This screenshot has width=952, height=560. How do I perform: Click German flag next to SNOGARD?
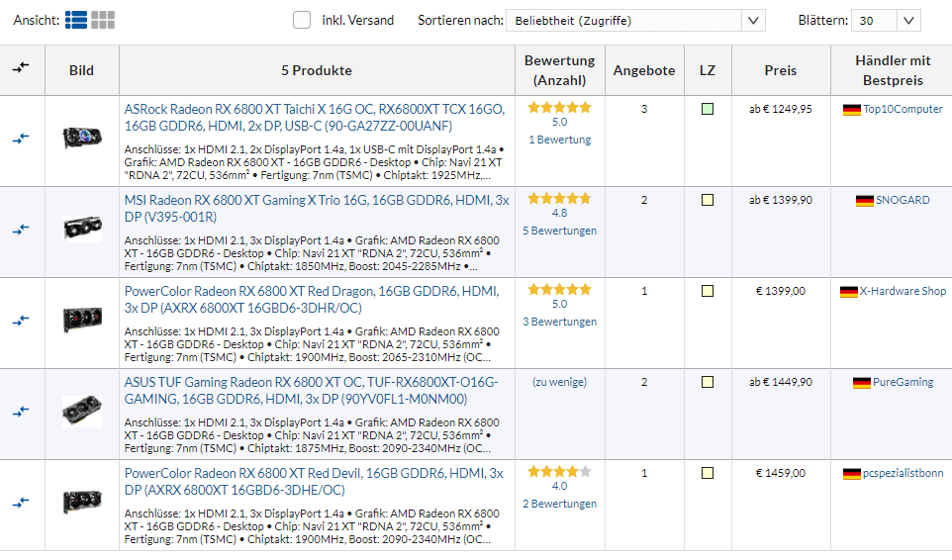pos(864,201)
